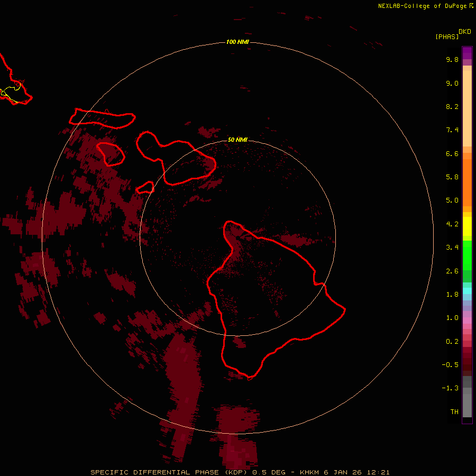
Task: Click the 1.8 scale value
Action: [452, 295]
